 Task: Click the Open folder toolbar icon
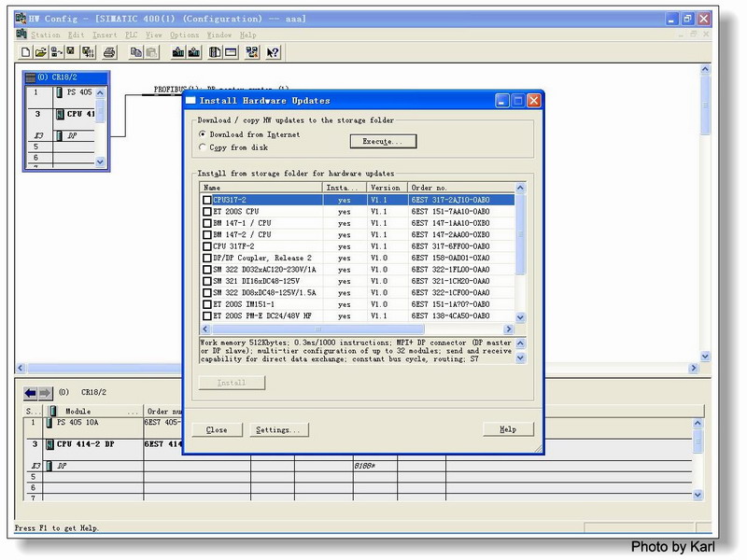(x=41, y=52)
